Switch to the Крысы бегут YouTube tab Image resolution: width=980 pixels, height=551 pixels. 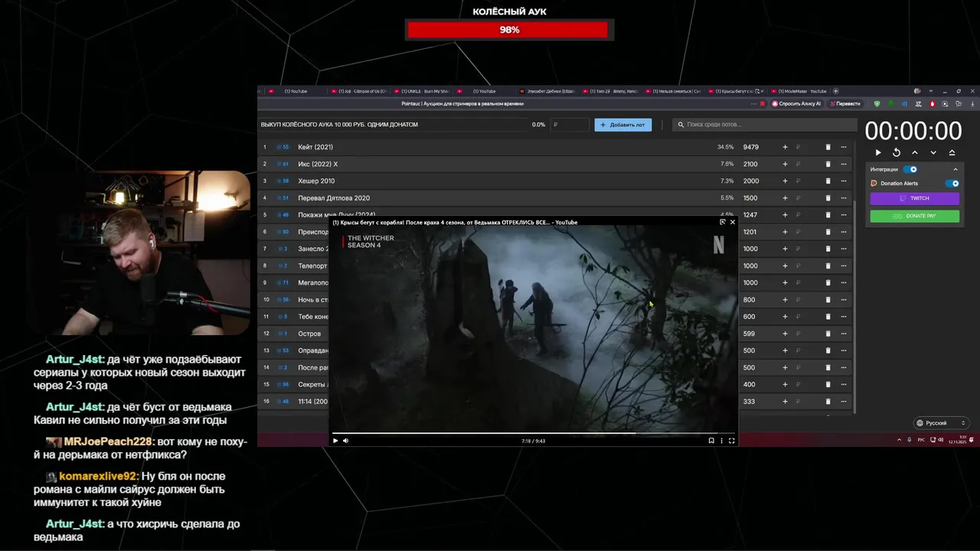[735, 91]
